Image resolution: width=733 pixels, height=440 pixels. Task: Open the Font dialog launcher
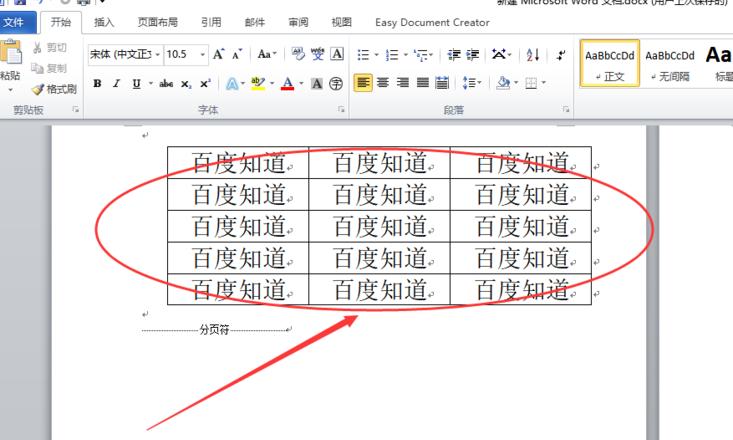tap(341, 109)
